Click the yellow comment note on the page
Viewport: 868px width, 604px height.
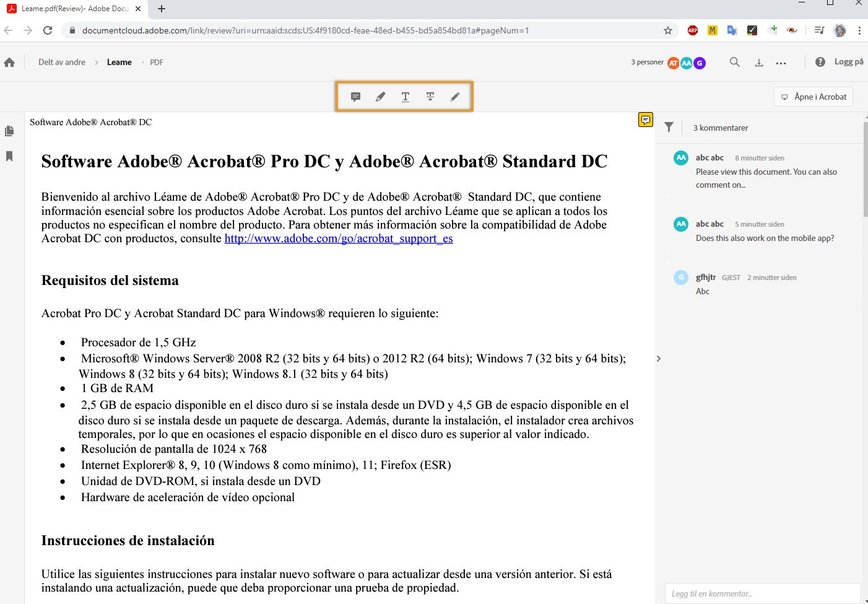point(646,120)
